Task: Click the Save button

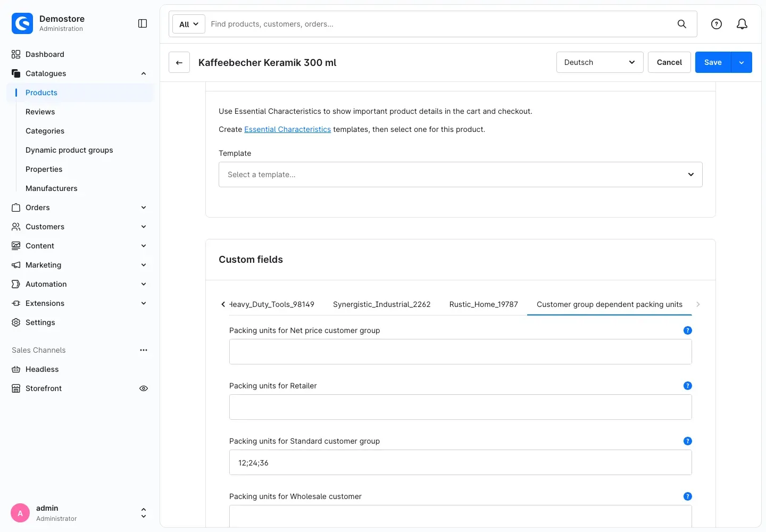Action: coord(713,62)
